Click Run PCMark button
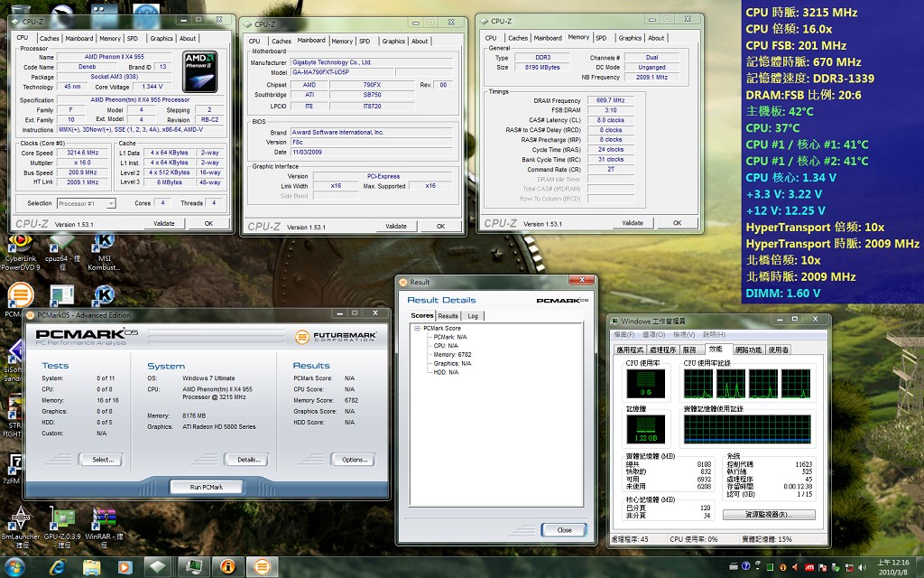 coord(207,487)
